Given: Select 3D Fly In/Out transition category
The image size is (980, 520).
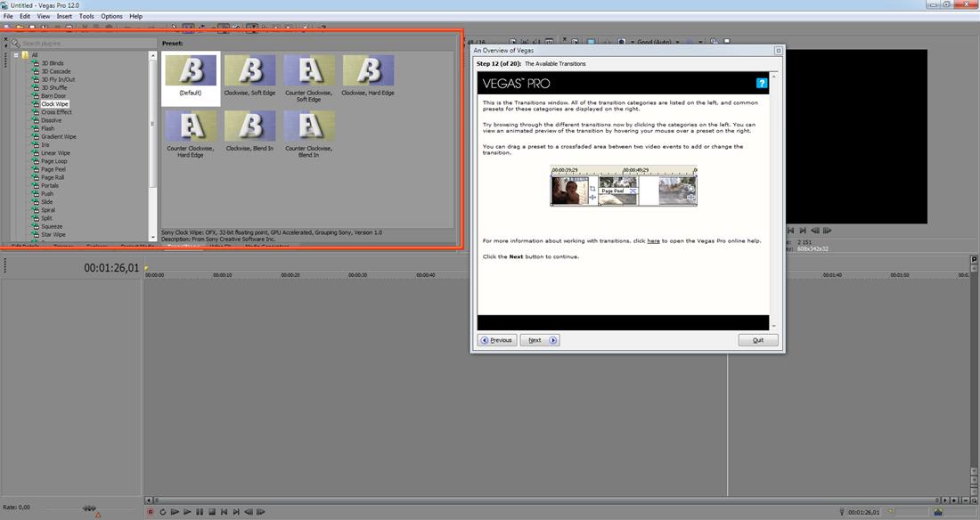Looking at the screenshot, I should [58, 79].
